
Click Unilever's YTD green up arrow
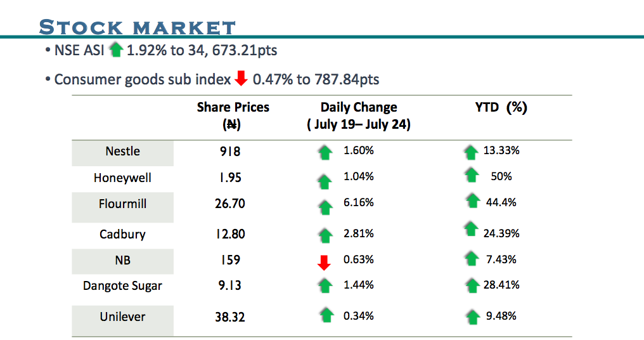(x=471, y=316)
